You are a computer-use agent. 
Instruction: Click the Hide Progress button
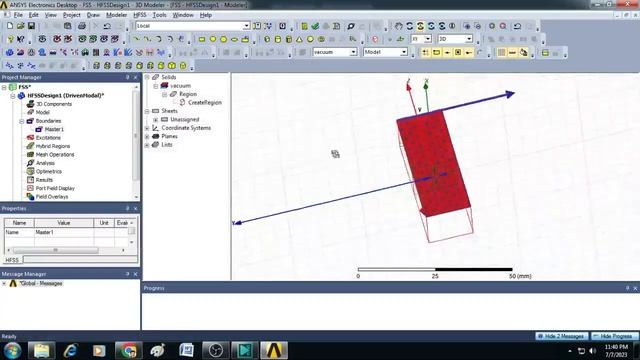click(x=615, y=336)
